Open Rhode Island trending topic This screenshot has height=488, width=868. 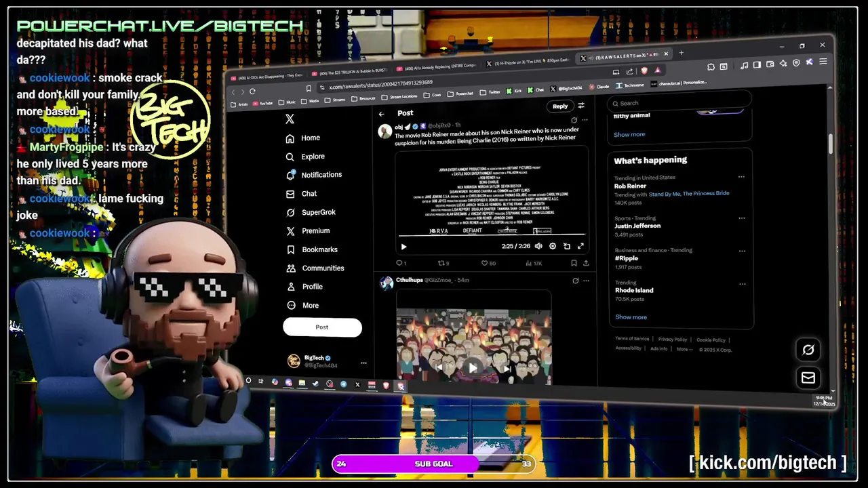point(634,290)
